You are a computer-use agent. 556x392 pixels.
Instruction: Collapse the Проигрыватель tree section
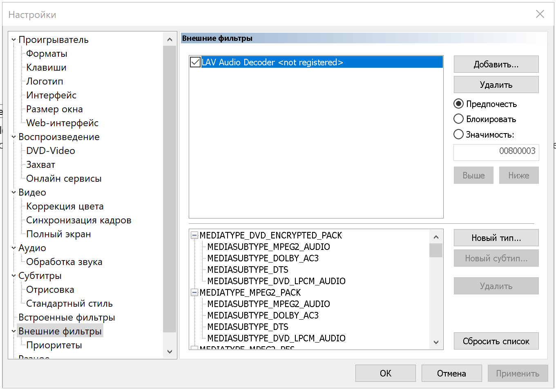[14, 40]
